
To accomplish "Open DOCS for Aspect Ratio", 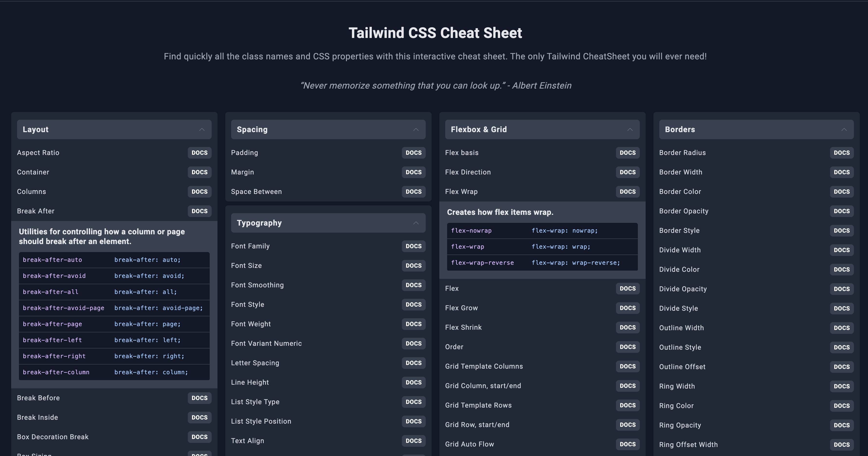I will [x=199, y=153].
